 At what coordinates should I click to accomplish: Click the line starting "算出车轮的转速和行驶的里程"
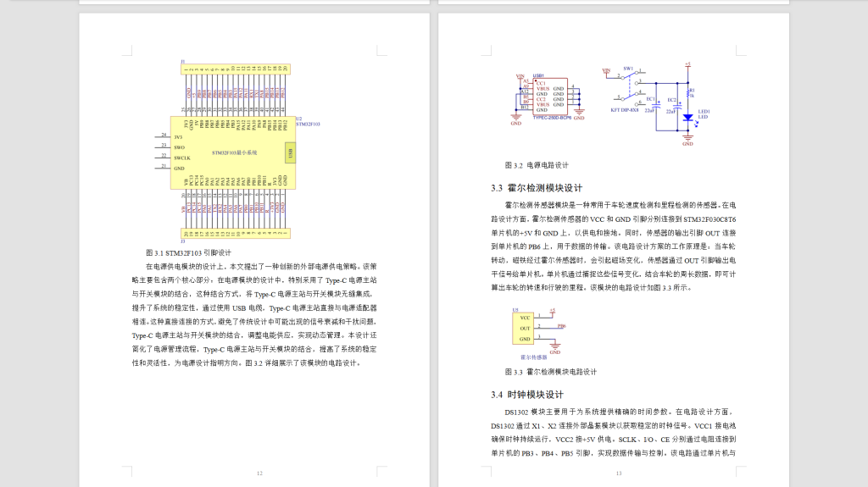[591, 288]
